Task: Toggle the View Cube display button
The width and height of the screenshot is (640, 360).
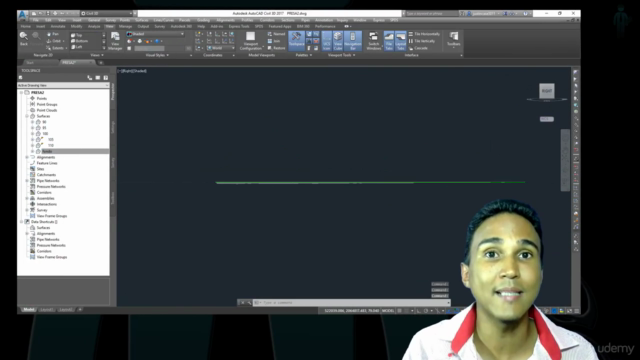Action: click(x=338, y=41)
